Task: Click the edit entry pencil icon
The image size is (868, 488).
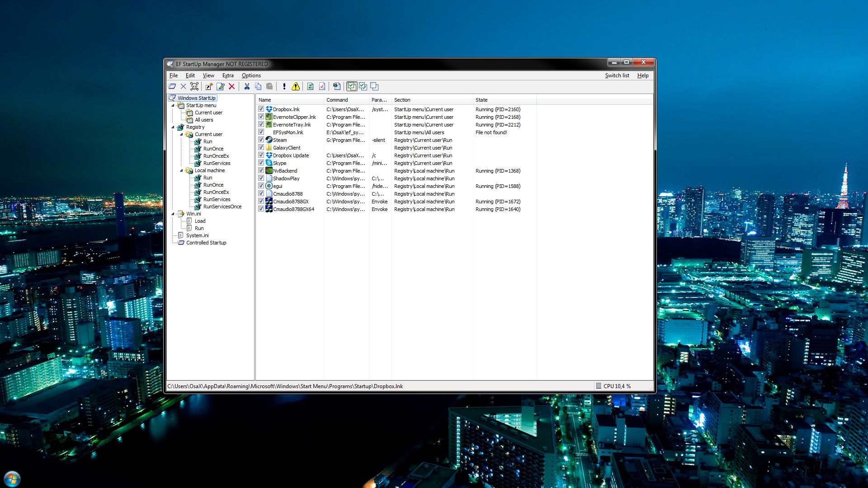Action: click(221, 86)
